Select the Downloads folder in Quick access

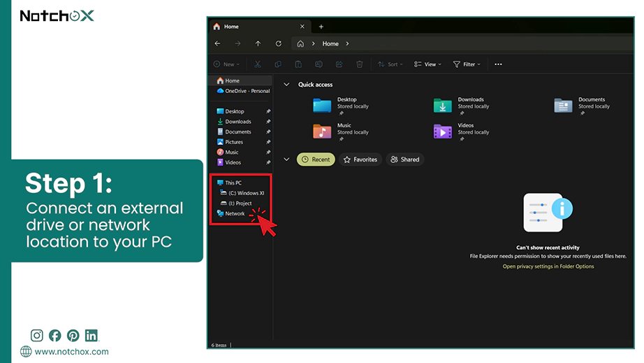pyautogui.click(x=461, y=106)
